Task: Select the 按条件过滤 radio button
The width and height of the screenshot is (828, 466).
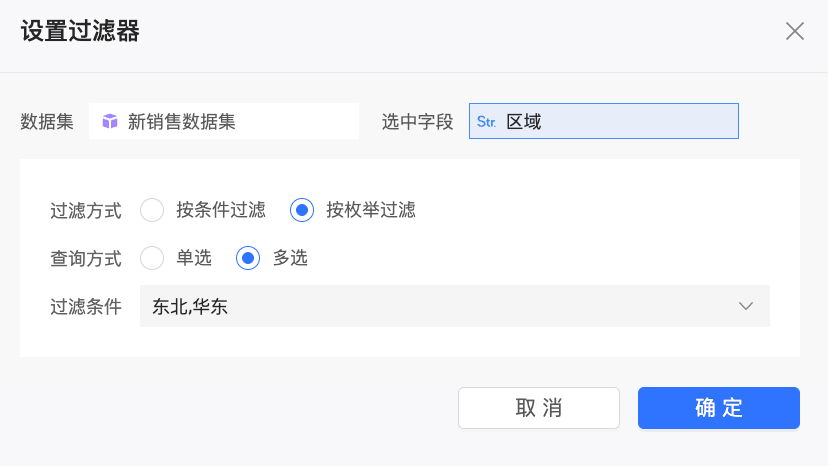Action: click(152, 210)
